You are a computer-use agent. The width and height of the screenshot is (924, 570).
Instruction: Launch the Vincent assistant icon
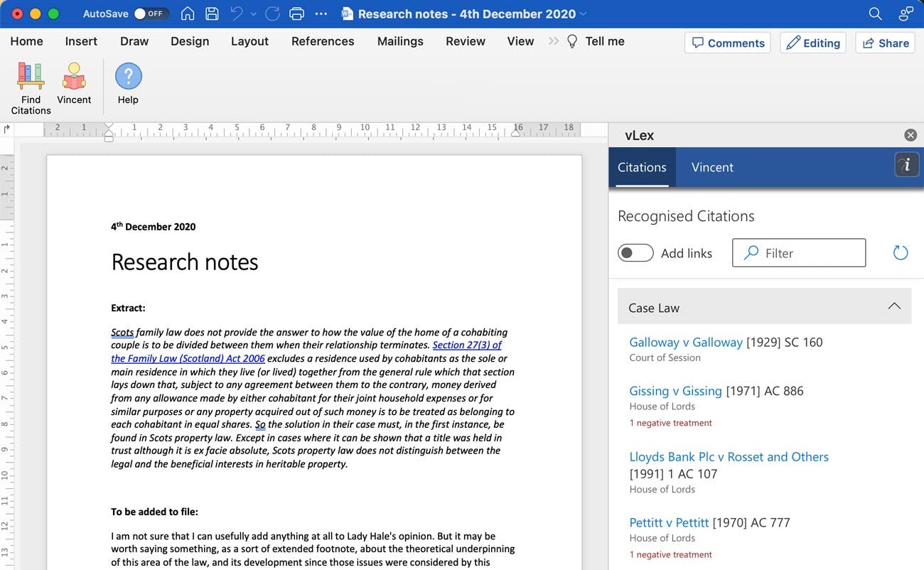click(x=74, y=84)
